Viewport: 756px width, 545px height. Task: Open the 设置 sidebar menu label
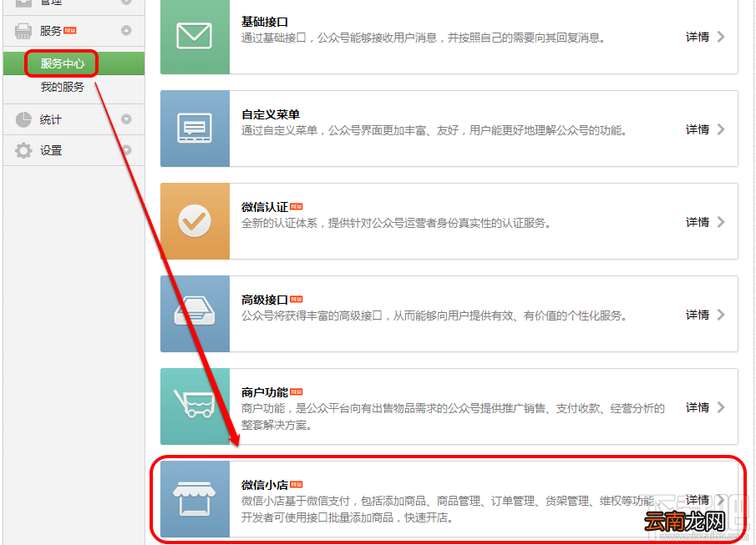coord(51,150)
